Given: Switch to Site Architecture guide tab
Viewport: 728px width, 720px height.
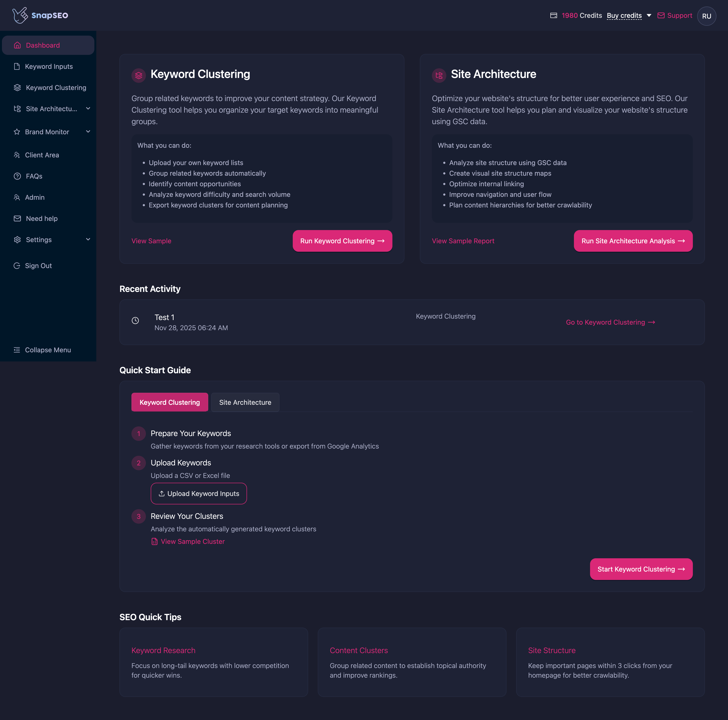Looking at the screenshot, I should (245, 402).
